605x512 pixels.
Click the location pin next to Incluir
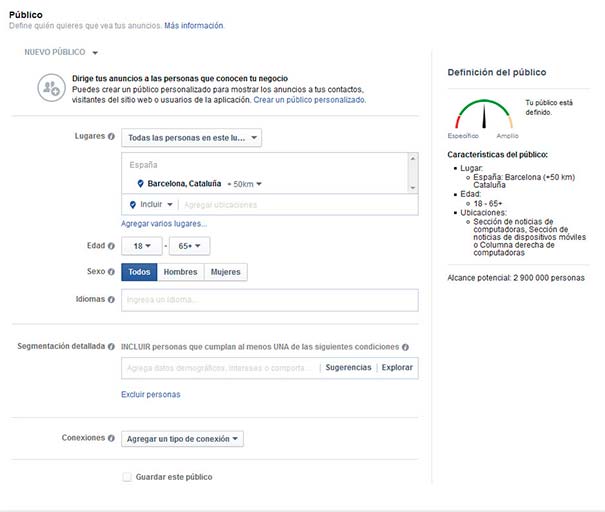point(133,204)
